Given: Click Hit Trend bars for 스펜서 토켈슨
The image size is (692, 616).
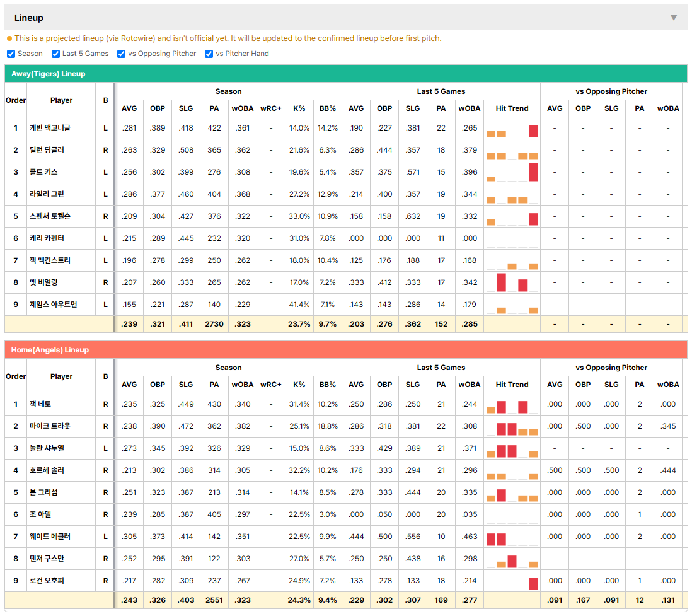Looking at the screenshot, I should pyautogui.click(x=512, y=216).
